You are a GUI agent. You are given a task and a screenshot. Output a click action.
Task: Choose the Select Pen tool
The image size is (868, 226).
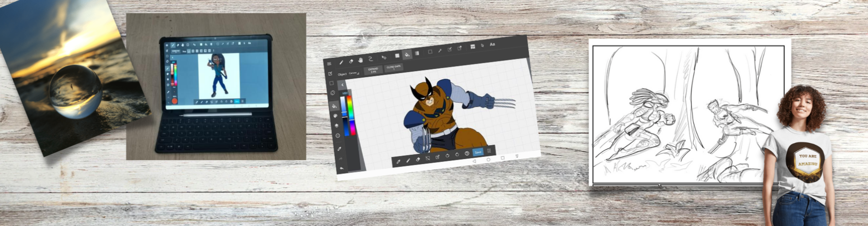tap(449, 49)
